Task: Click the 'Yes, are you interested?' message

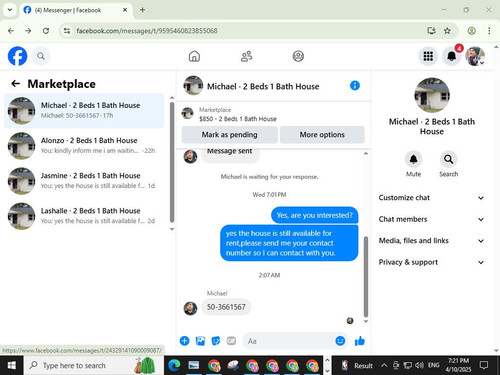Action: pos(314,215)
